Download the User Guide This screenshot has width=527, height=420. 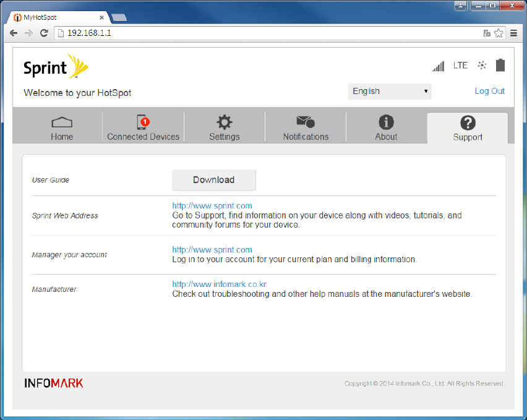coord(214,180)
